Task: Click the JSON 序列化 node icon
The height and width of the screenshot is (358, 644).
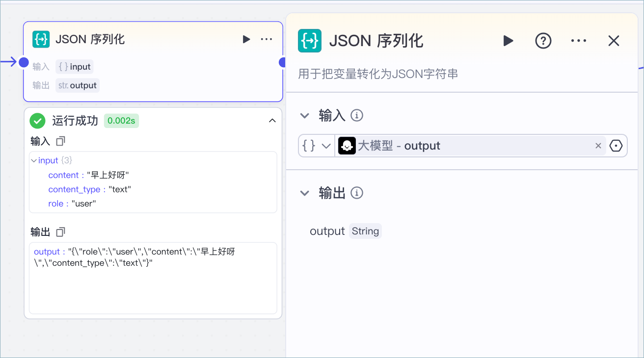Action: pos(41,39)
